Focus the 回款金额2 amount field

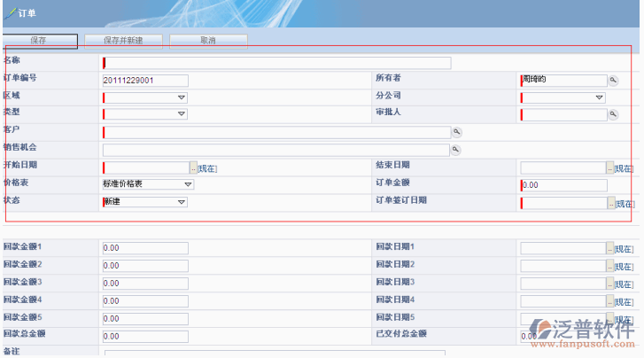(145, 266)
